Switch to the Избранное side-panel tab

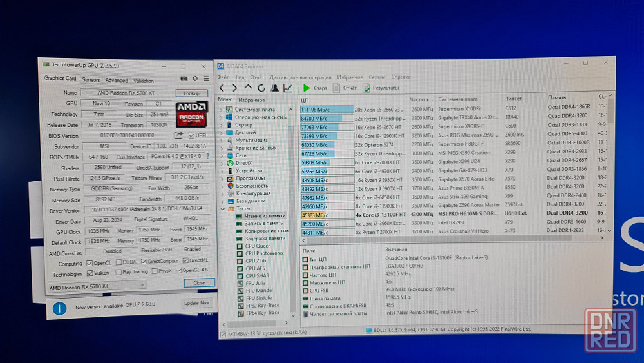pos(252,100)
